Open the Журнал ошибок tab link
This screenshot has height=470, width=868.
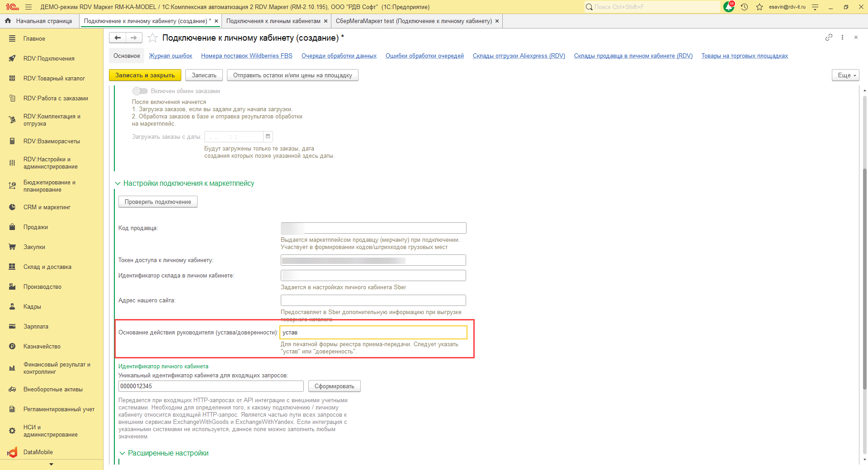pyautogui.click(x=170, y=56)
